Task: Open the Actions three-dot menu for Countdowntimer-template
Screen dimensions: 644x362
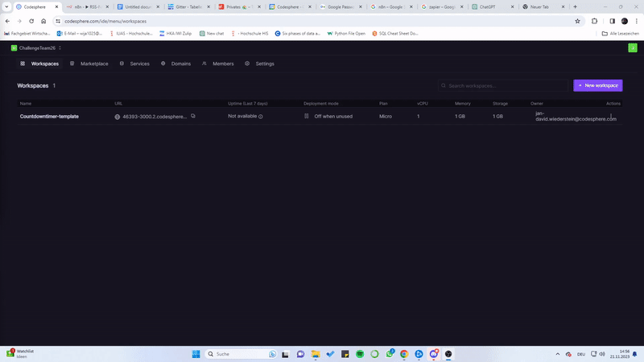Action: [x=613, y=117]
